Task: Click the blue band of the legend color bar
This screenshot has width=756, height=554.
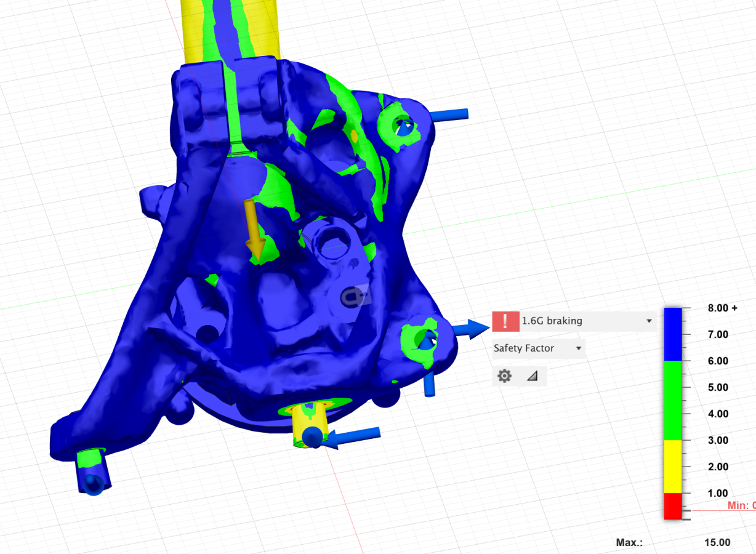Action: click(673, 334)
